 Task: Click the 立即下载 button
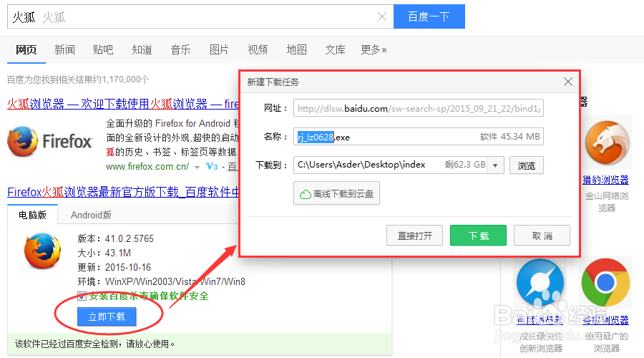[x=107, y=316]
